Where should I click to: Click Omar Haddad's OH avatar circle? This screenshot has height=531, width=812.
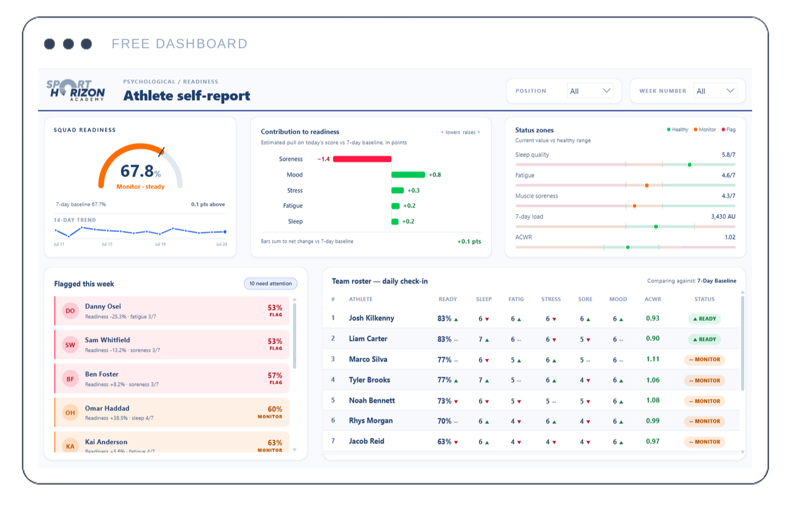click(x=70, y=413)
